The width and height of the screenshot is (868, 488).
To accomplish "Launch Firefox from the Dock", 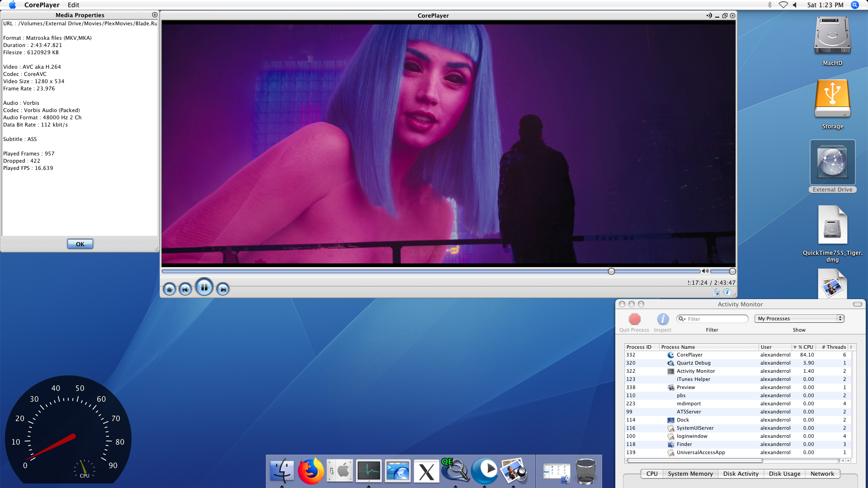I will point(311,471).
